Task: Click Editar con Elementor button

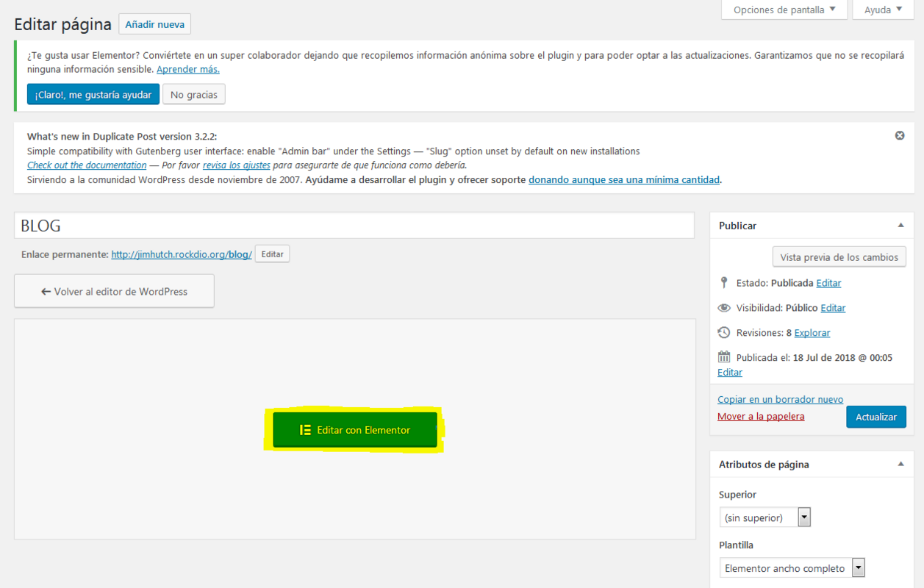Action: [355, 430]
